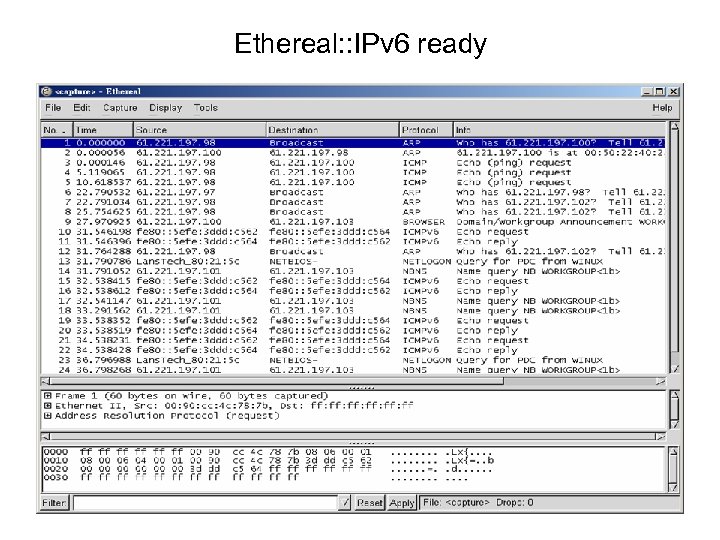Click the Ethereal icon in the title bar

point(46,91)
